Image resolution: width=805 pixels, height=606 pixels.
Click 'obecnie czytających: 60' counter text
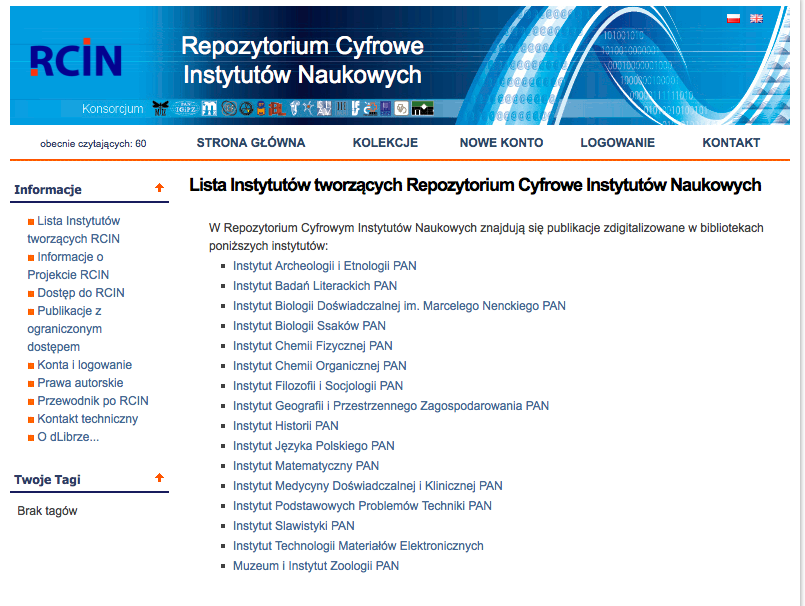point(93,144)
